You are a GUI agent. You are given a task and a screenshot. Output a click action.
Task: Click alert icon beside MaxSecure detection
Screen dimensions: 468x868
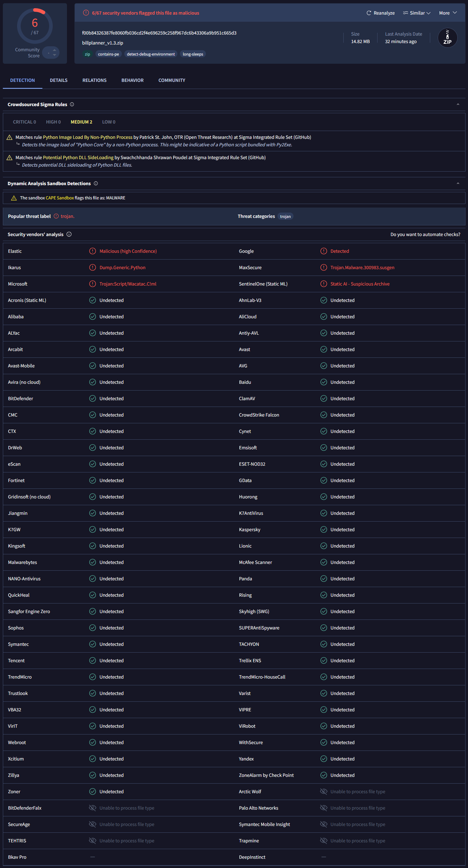324,267
